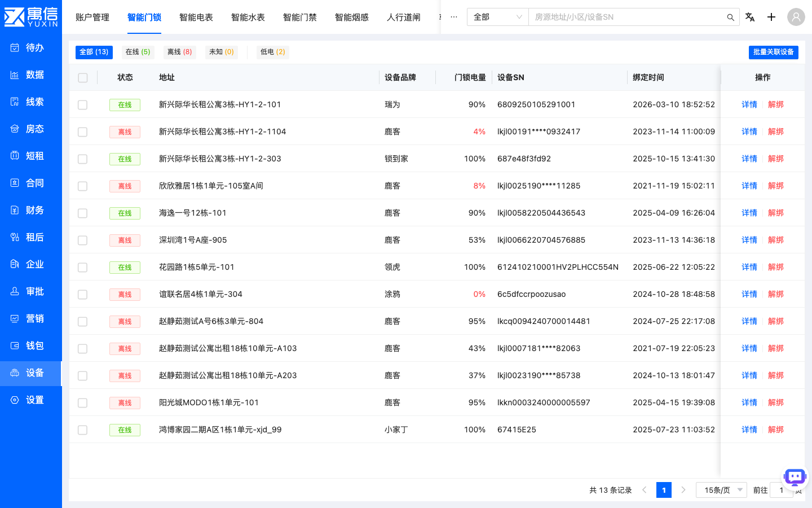This screenshot has height=508, width=812.
Task: Open the 数据 chart icon in sidebar
Action: (x=15, y=75)
